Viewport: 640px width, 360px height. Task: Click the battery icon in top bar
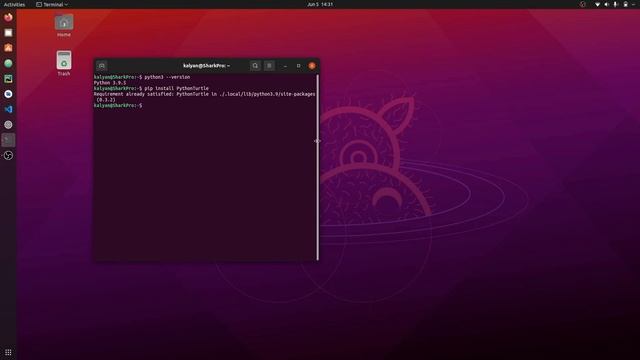point(625,4)
